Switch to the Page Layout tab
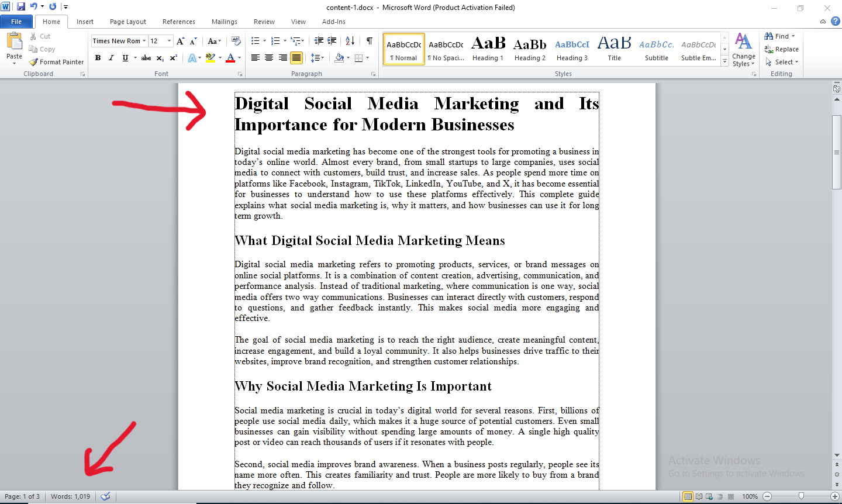Viewport: 842px width, 504px height. tap(127, 22)
